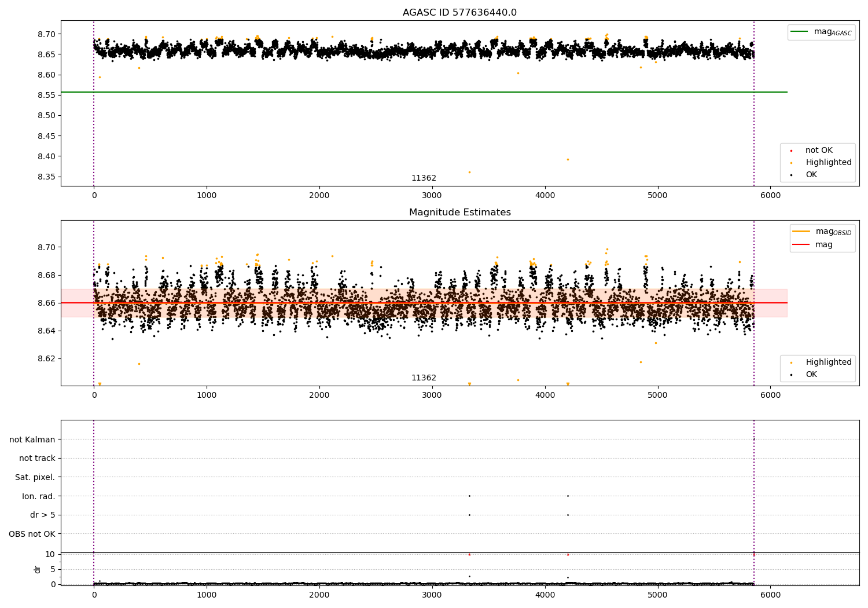Image resolution: width=868 pixels, height=608 pixels.
Task: Click the green mag AGASC legend line
Action: (x=821, y=32)
